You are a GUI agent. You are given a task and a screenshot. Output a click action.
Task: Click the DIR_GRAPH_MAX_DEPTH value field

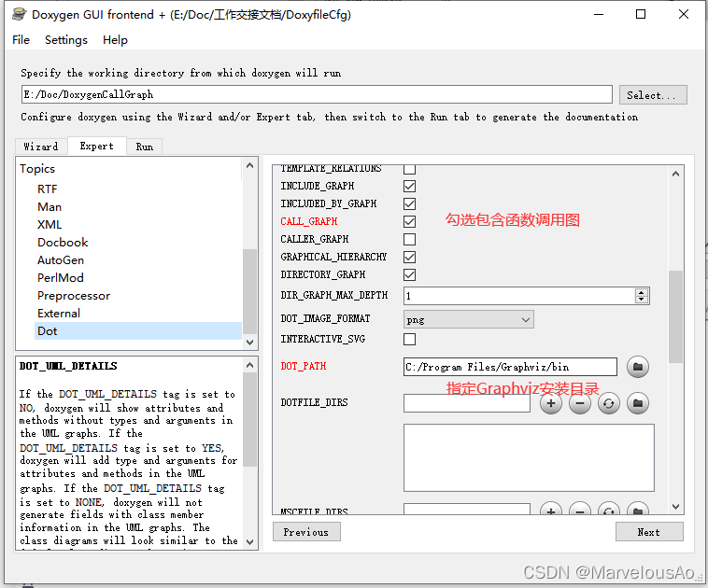pyautogui.click(x=519, y=296)
